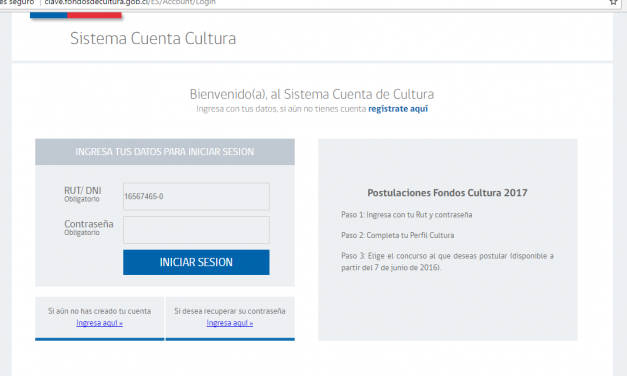Click 'Bienvenido(a), al Sistema Cuenta de Cultura' heading
Screen dimensions: 627x376
(312, 94)
